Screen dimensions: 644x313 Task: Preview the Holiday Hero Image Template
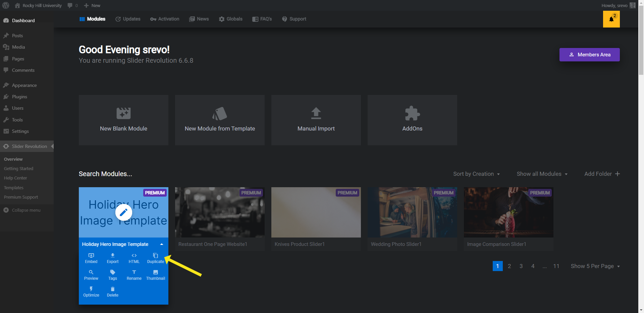pos(91,275)
